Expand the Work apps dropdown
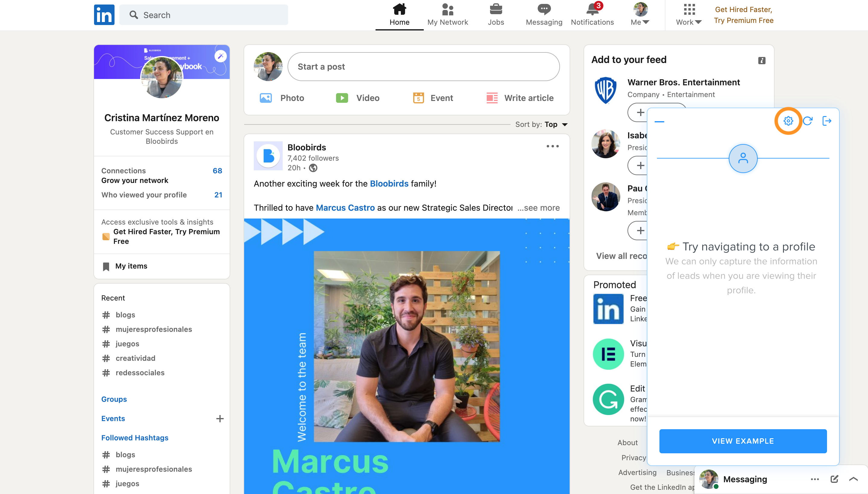 point(689,15)
